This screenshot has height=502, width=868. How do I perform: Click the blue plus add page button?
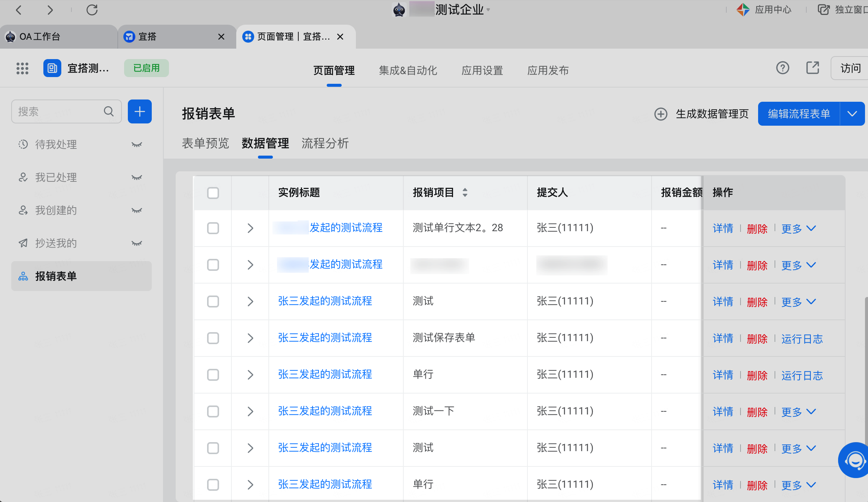[139, 111]
